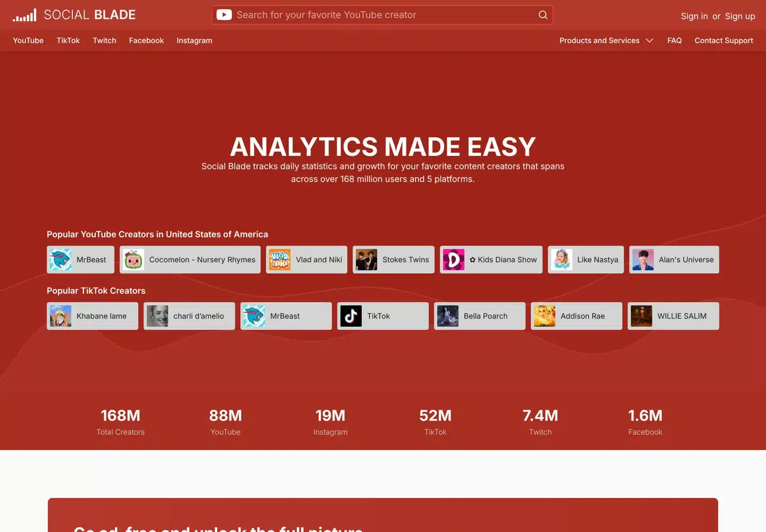Go to the Twitch nav tab
This screenshot has width=766, height=532.
[104, 40]
